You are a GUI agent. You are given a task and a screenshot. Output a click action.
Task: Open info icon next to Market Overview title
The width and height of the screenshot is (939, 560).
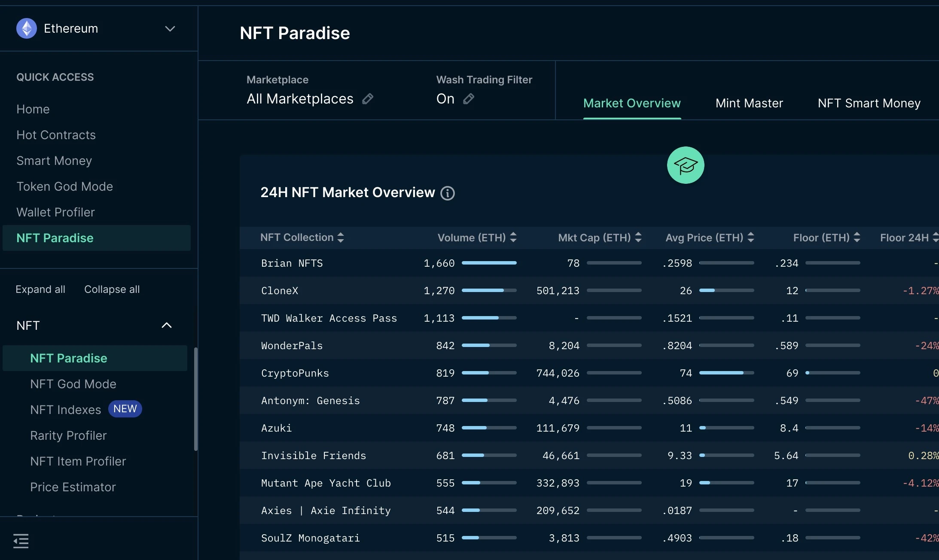(x=448, y=193)
